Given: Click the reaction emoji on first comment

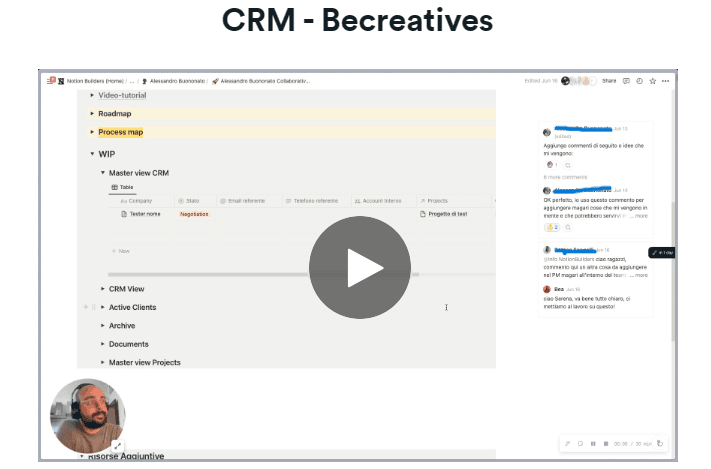Looking at the screenshot, I should tap(552, 165).
